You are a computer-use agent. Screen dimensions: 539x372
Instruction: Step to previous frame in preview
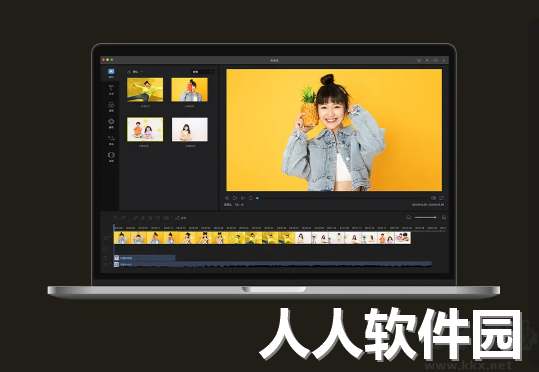[x=227, y=198]
